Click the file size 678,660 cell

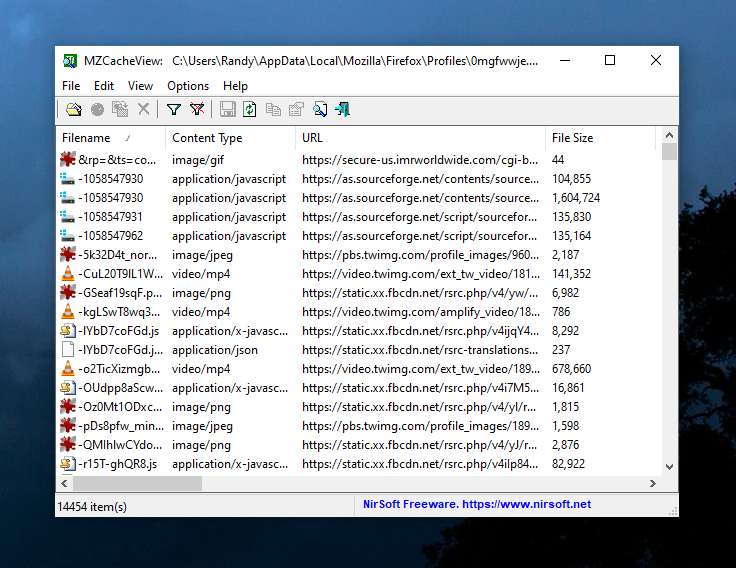571,369
